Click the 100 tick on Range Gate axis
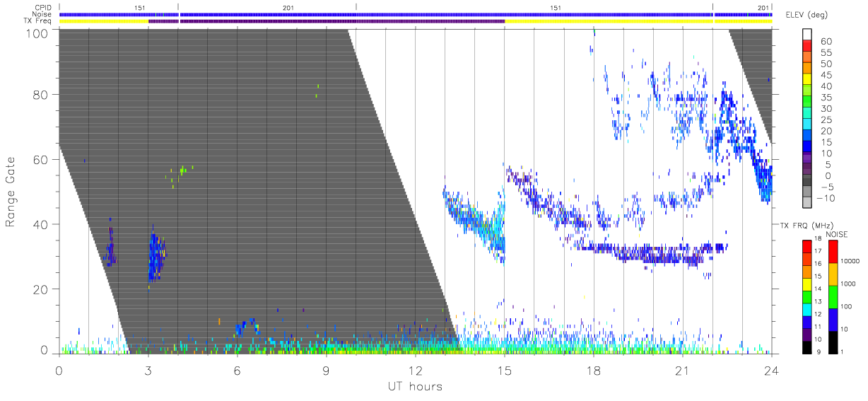This screenshot has width=868, height=401. click(37, 33)
